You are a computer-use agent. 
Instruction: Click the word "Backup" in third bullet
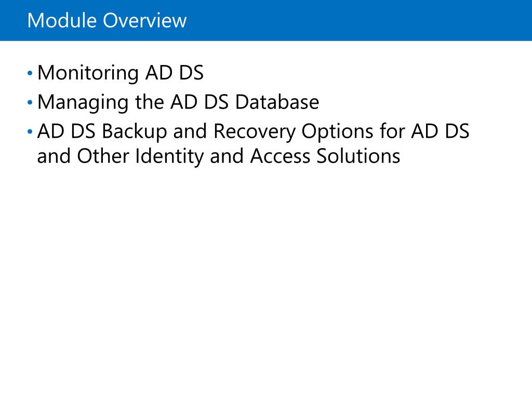coord(135,131)
